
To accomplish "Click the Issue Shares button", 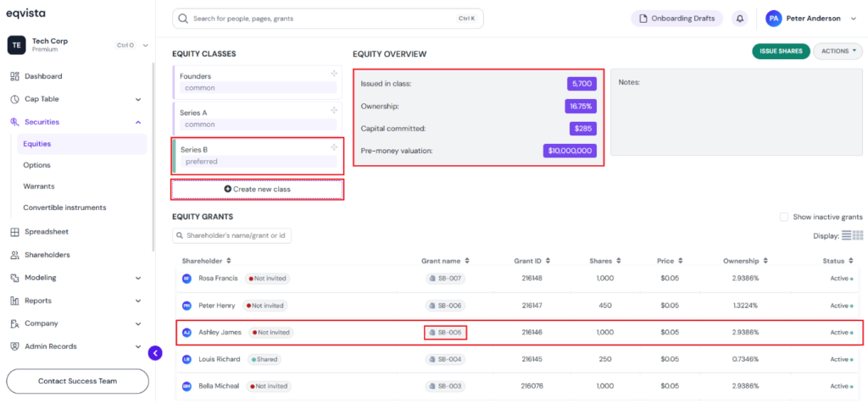I will [781, 52].
